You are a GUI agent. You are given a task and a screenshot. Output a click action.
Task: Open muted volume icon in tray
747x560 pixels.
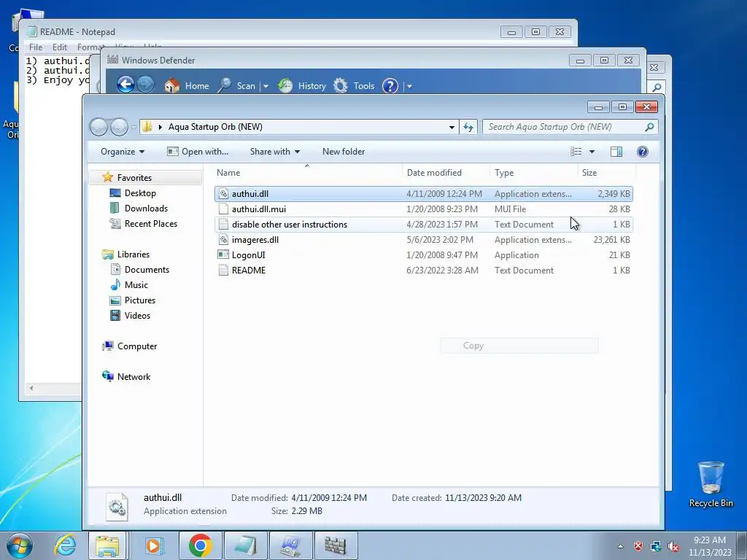[x=673, y=547]
